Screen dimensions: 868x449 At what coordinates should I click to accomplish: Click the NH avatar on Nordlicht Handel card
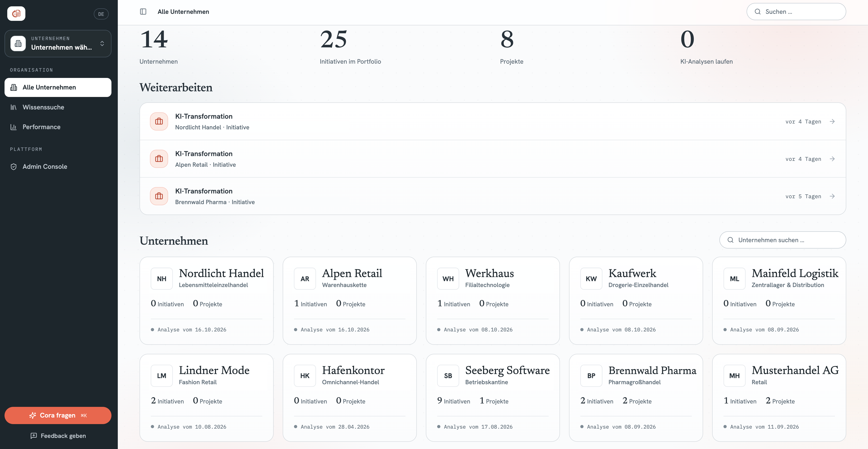coord(162,279)
